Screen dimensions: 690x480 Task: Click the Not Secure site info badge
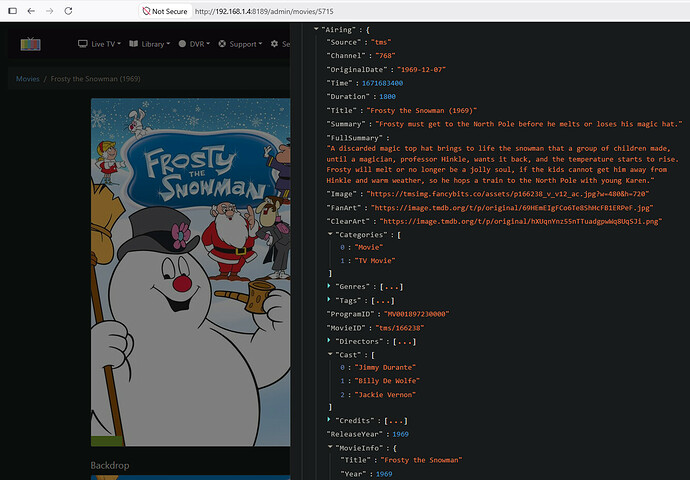(x=165, y=11)
